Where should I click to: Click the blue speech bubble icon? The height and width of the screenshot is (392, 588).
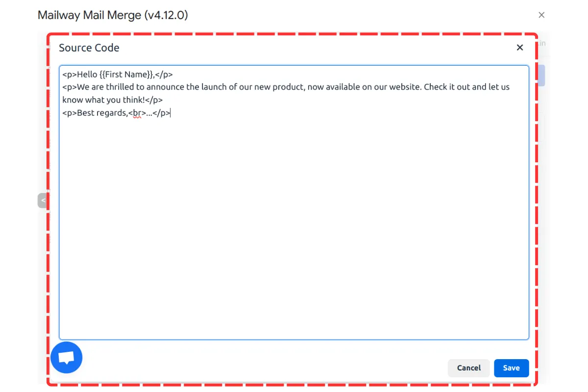(66, 357)
